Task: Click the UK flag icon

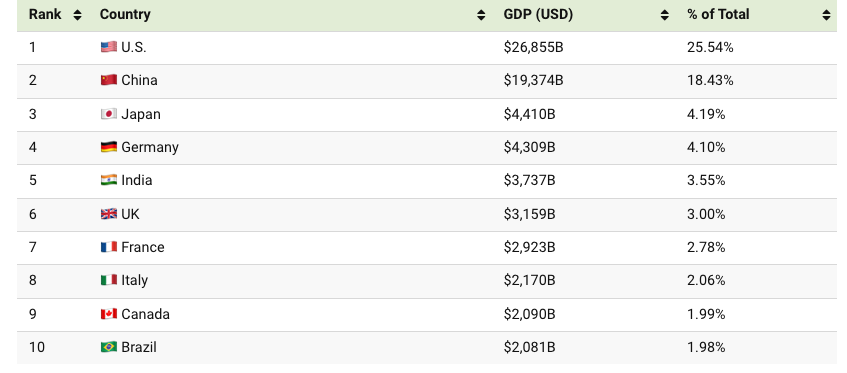Action: (109, 214)
